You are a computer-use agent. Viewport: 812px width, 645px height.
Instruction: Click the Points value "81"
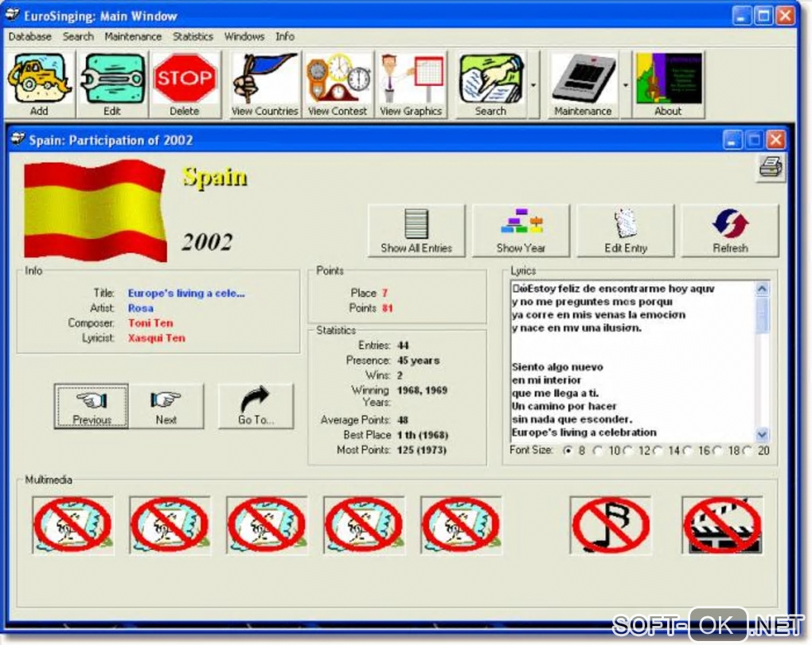(388, 308)
